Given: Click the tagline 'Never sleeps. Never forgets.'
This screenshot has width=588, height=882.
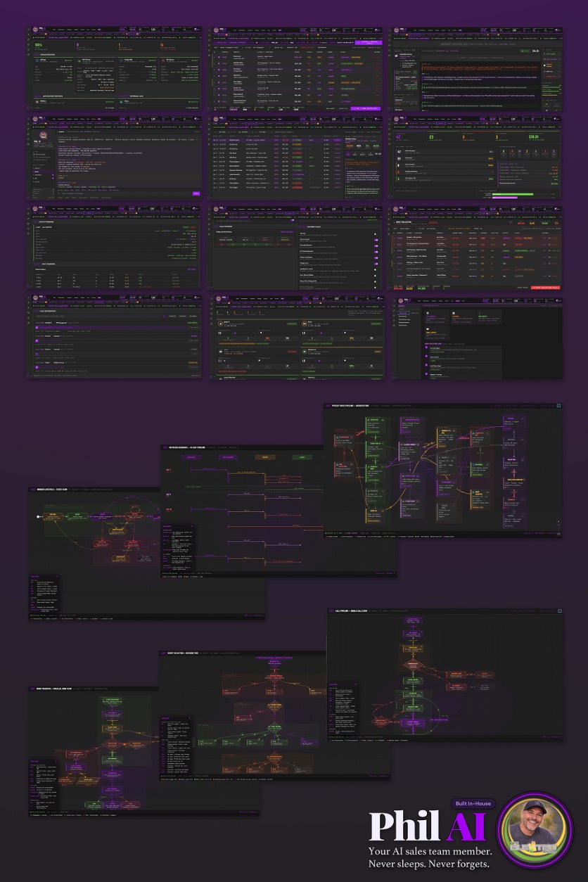Looking at the screenshot, I should pos(429,863).
